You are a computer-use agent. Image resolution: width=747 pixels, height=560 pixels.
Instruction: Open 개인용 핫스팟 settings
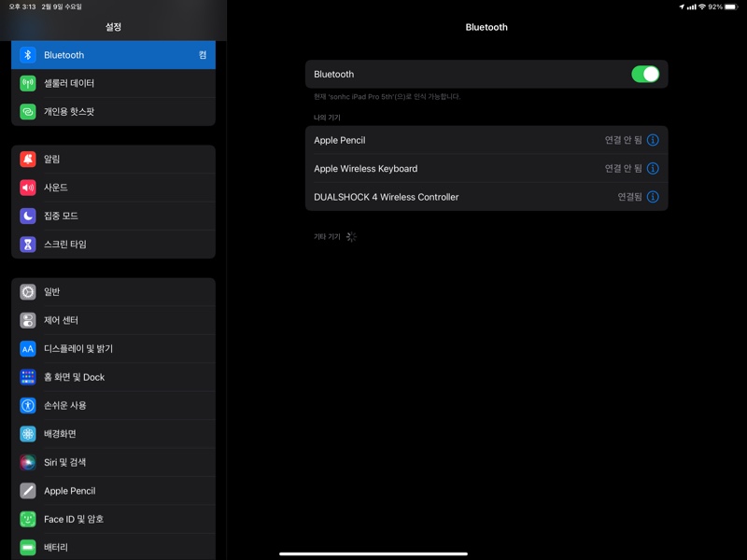tap(113, 111)
